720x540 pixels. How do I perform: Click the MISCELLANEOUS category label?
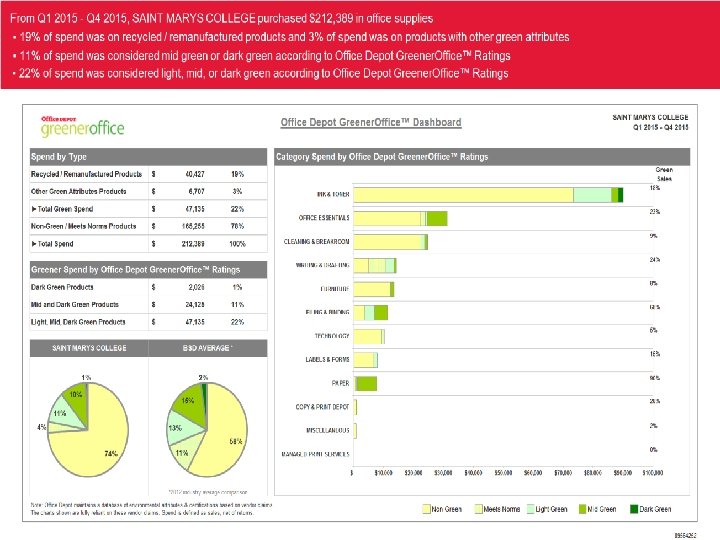pyautogui.click(x=328, y=430)
